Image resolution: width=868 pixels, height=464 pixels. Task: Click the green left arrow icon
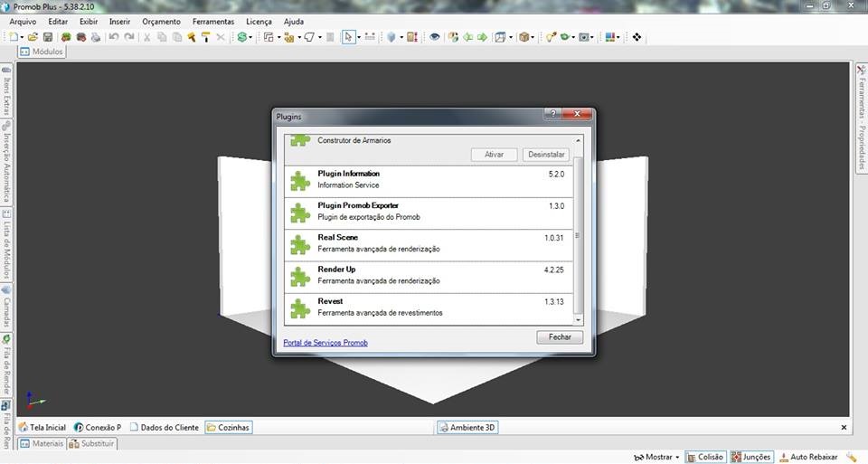(x=467, y=37)
